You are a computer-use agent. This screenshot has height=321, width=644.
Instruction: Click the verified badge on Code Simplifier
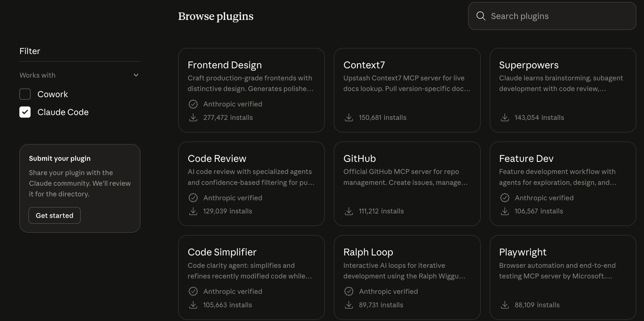coord(193,291)
